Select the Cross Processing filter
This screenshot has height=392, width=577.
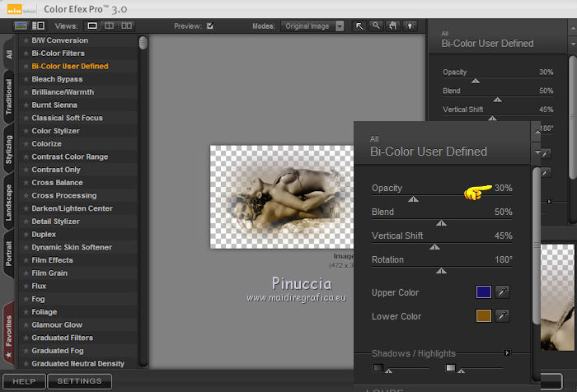coord(63,195)
